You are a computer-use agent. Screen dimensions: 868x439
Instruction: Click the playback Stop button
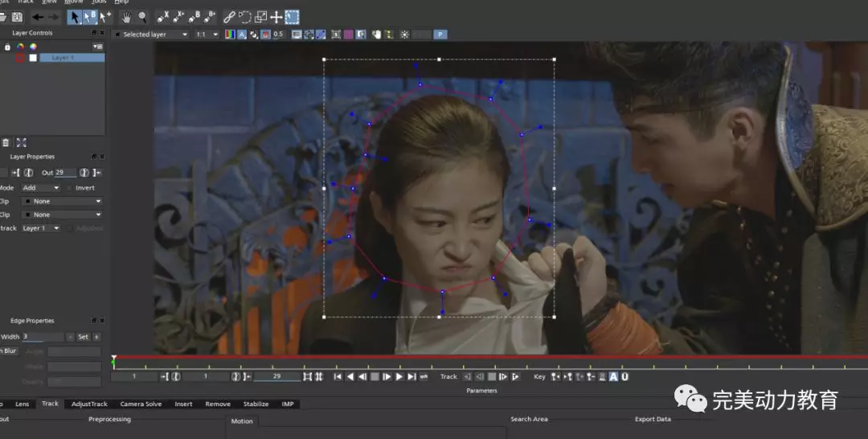pyautogui.click(x=375, y=377)
